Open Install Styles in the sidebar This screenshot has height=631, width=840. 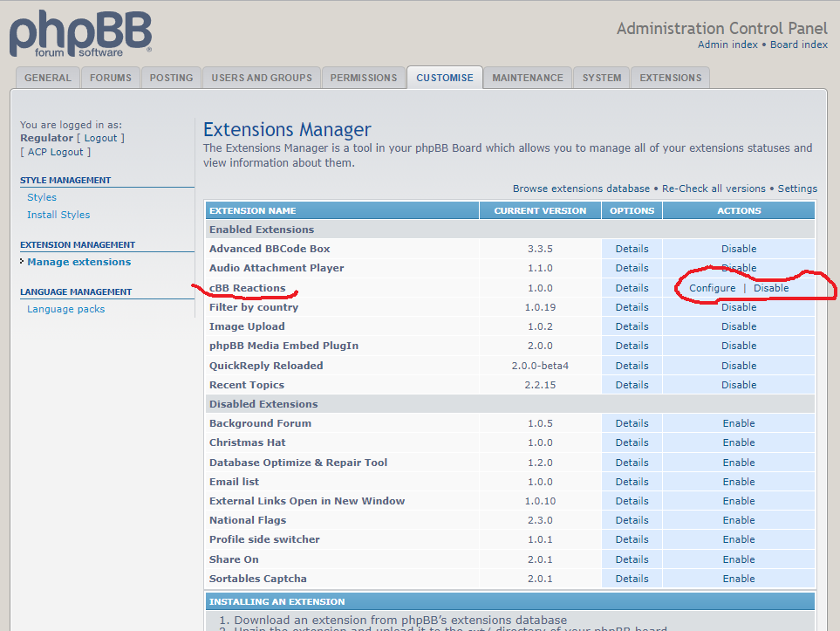point(58,215)
